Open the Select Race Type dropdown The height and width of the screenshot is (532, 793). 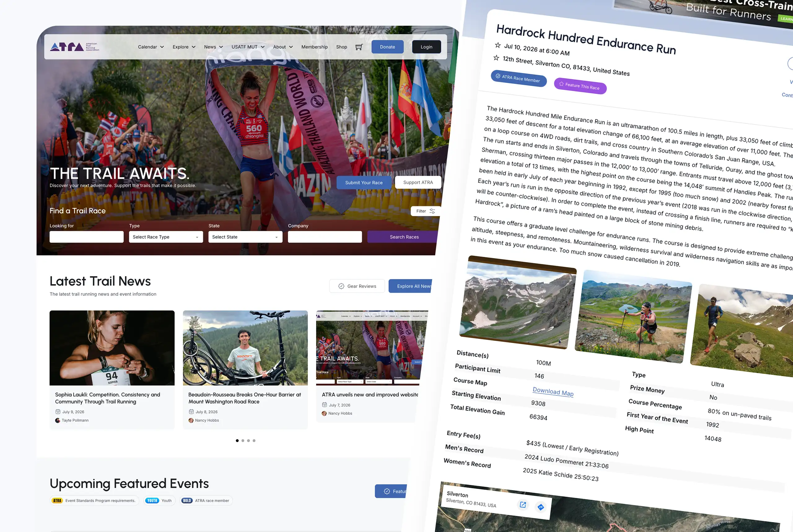click(x=166, y=237)
